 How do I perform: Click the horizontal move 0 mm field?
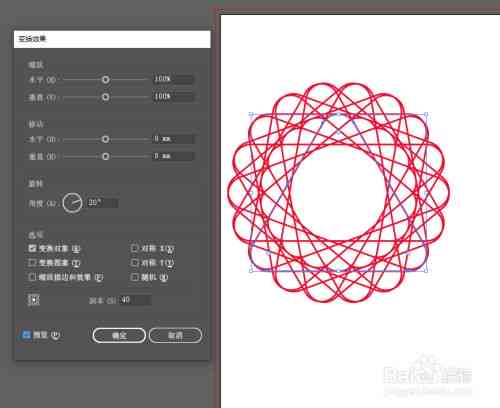click(173, 139)
